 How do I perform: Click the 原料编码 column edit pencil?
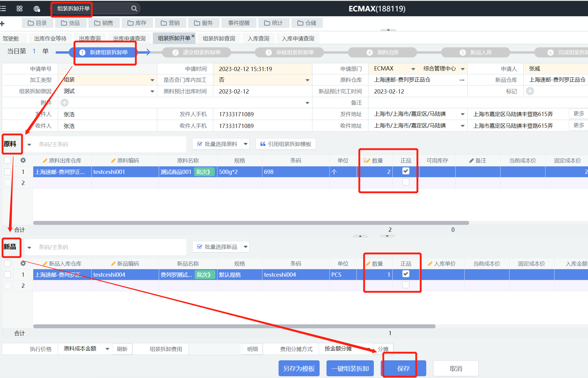tap(113, 161)
